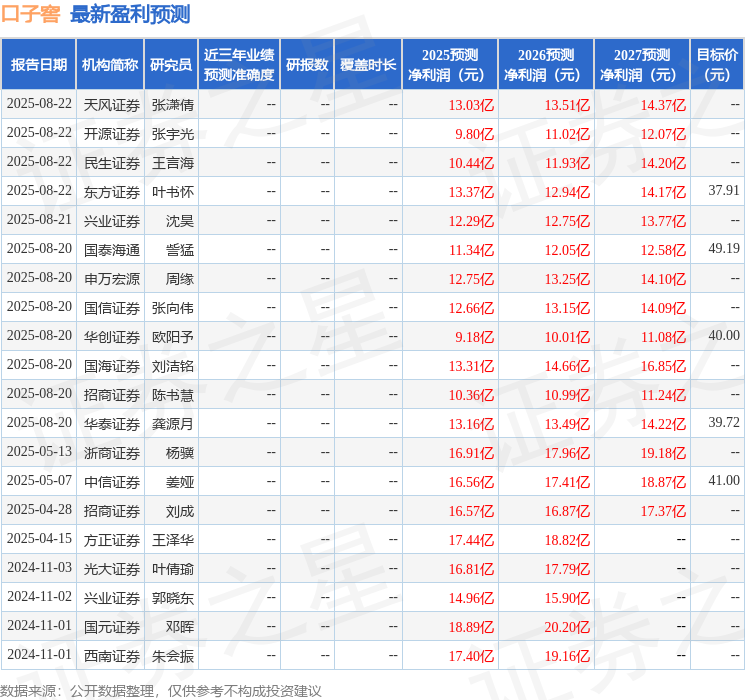Click the 研报数 column header

coord(307,65)
